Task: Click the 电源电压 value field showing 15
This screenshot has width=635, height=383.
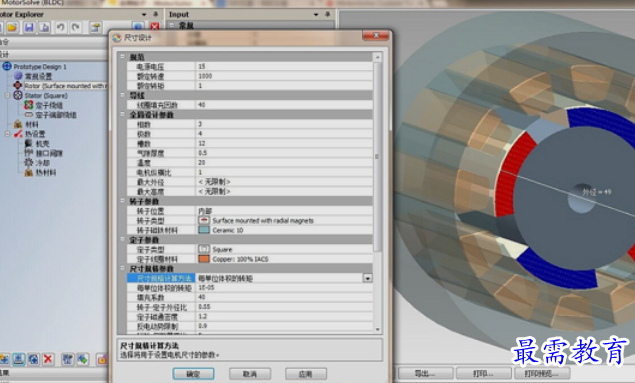Action: pos(284,66)
